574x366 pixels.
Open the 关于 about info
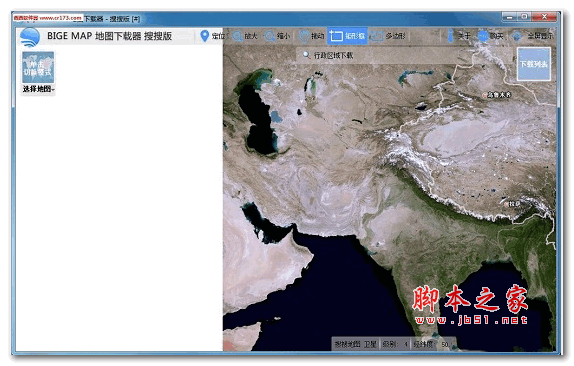point(458,36)
